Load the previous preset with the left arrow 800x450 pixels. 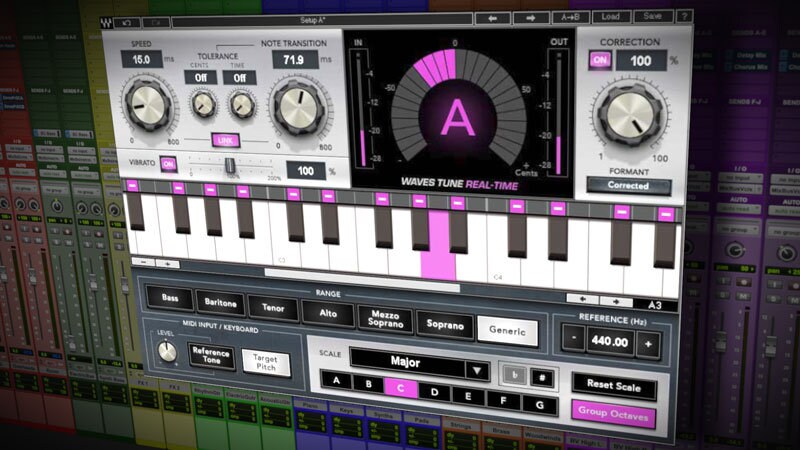(492, 18)
